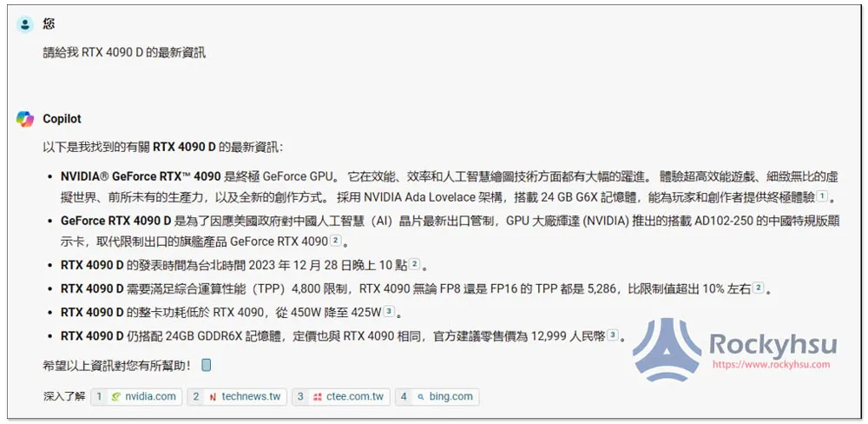This screenshot has height=424, width=868.
Task: Click citation 3 after 降至 425W
Action: [x=389, y=312]
